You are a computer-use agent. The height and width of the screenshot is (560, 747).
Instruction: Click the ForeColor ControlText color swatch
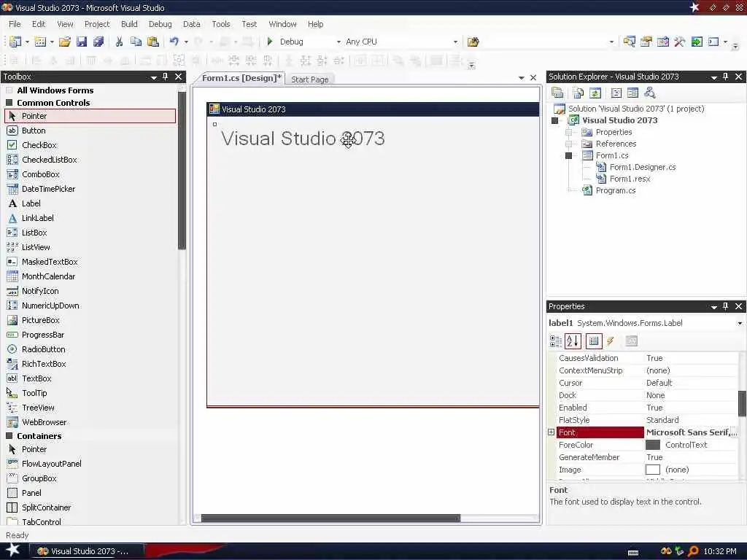click(x=653, y=445)
